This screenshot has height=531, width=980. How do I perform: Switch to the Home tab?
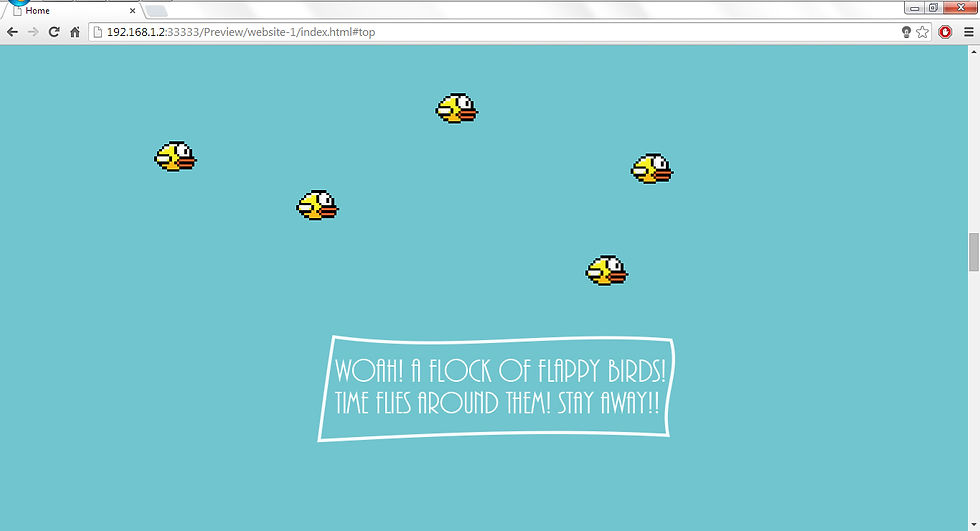click(74, 11)
